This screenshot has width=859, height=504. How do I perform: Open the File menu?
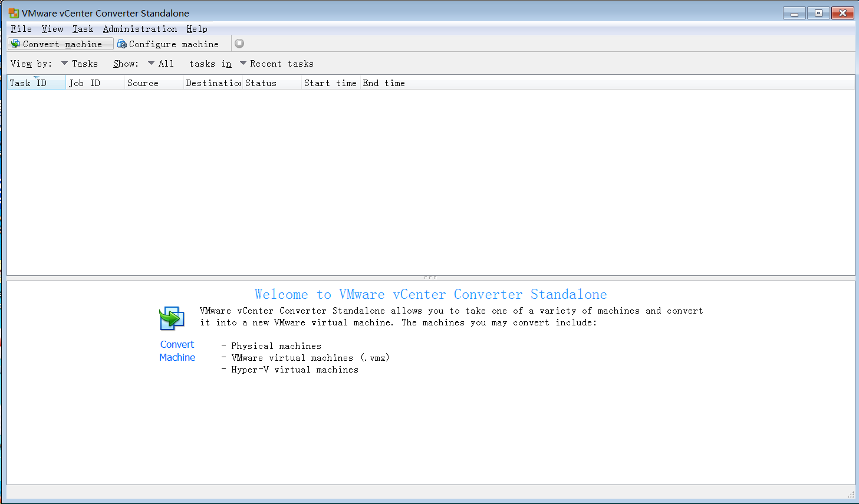click(x=21, y=29)
